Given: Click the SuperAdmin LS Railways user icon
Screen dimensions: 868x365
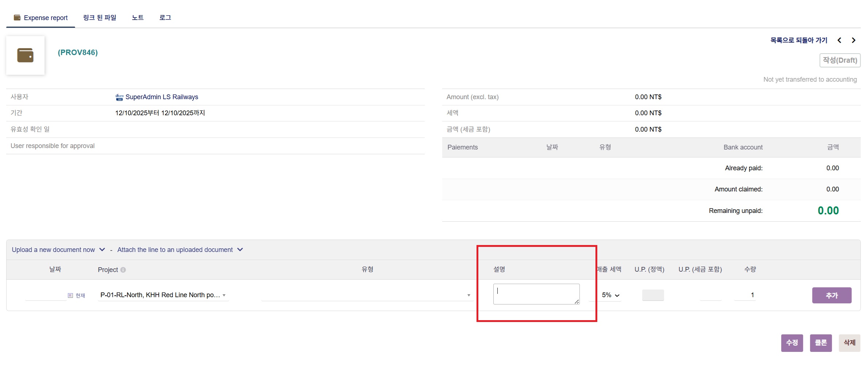Looking at the screenshot, I should tap(119, 97).
